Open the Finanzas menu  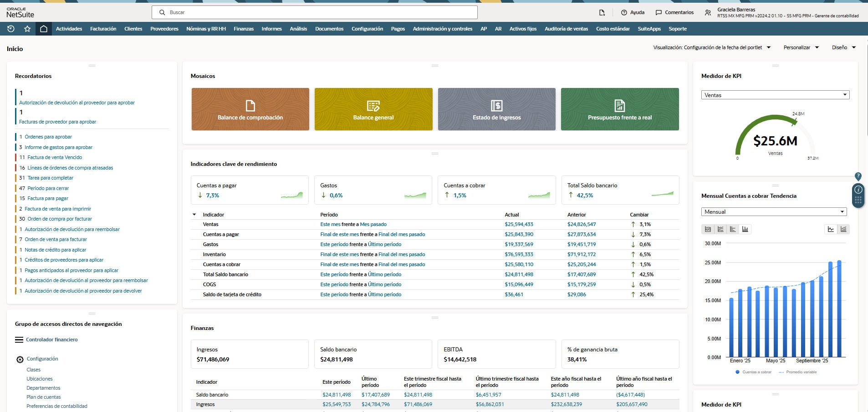[x=243, y=29]
